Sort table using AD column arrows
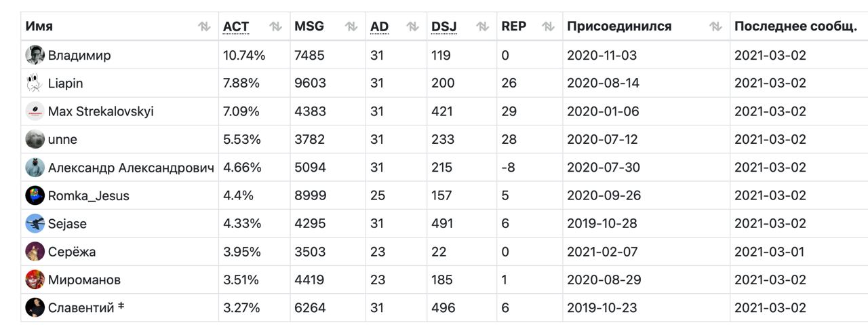Viewport: 868px width, 325px height. click(412, 27)
